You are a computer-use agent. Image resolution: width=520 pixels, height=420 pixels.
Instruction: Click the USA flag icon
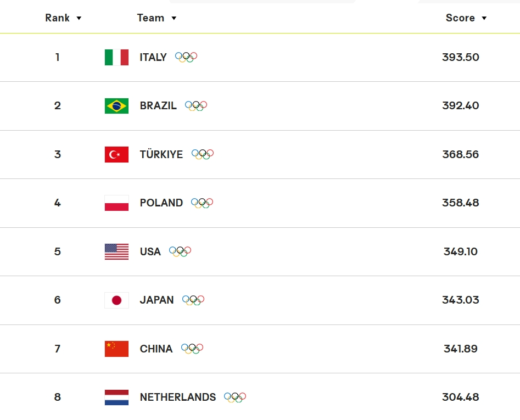pyautogui.click(x=116, y=251)
